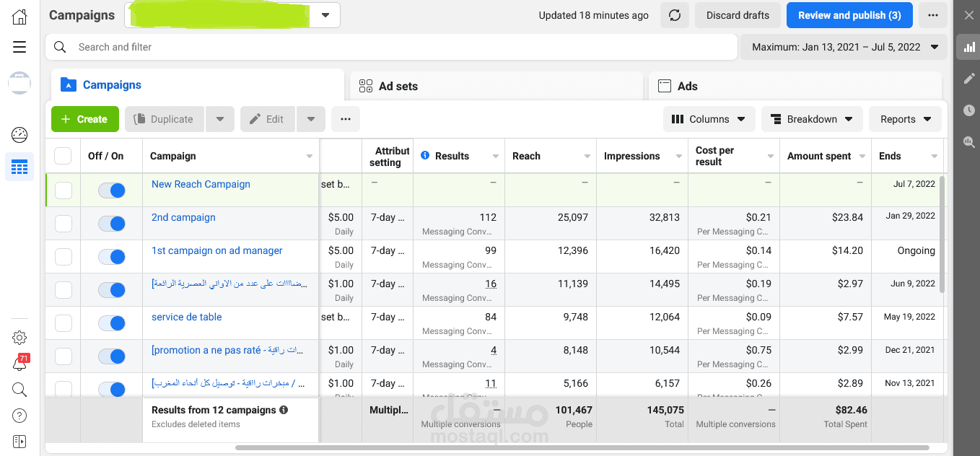Switch to the Ads tab
The image size is (980, 456).
click(795, 86)
